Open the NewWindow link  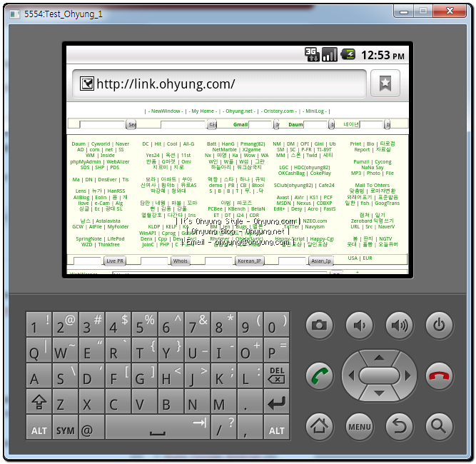(x=166, y=111)
